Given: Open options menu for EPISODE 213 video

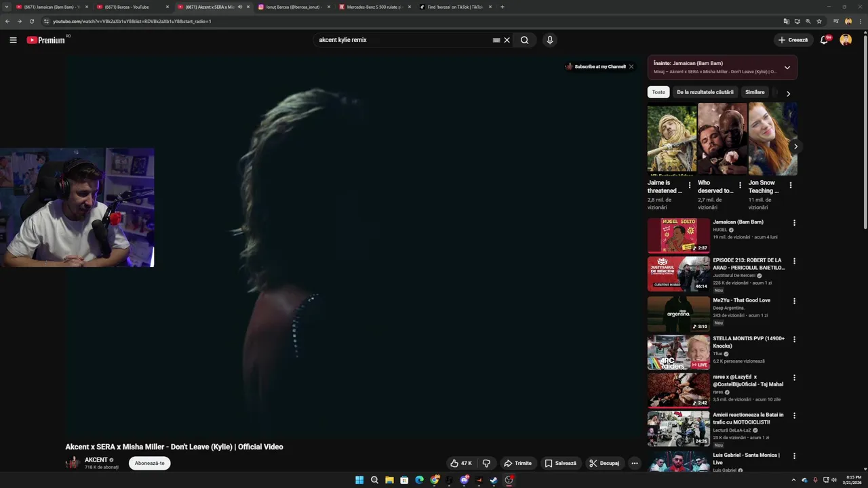Looking at the screenshot, I should 794,261.
